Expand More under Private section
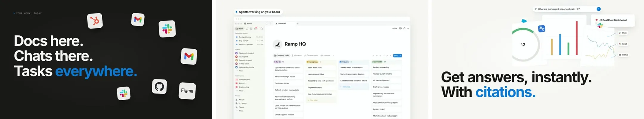 239,111
